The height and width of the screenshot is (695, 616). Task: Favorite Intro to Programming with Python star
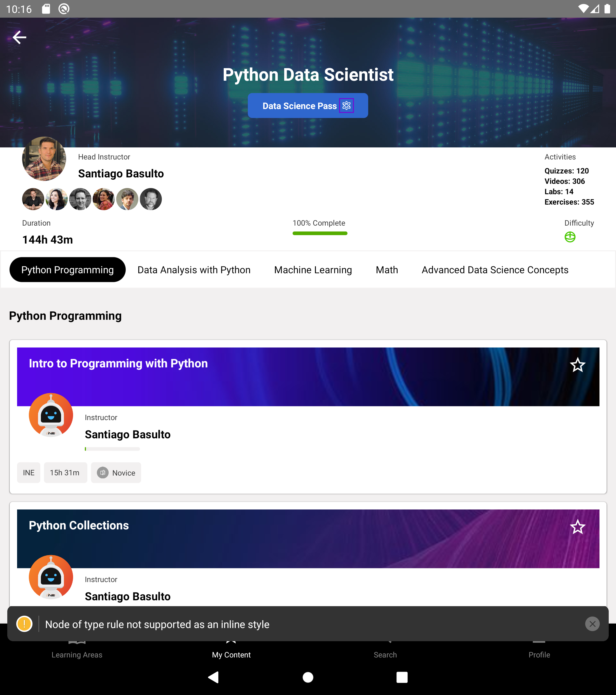[577, 365]
